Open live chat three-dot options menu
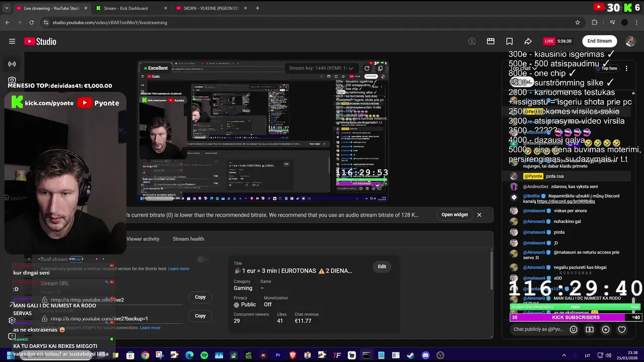Viewport: 644px width, 362px height. pyautogui.click(x=626, y=68)
